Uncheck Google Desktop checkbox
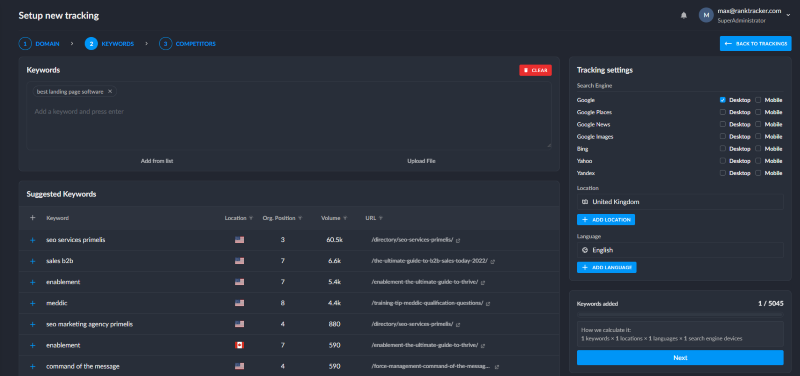800x376 pixels. click(722, 100)
